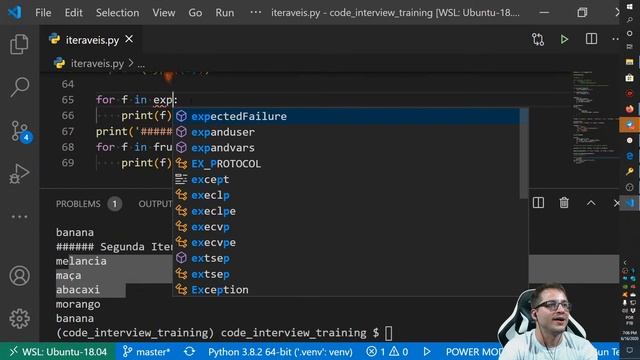
Task: Switch to the OUTPUT panel tab
Action: tap(155, 204)
